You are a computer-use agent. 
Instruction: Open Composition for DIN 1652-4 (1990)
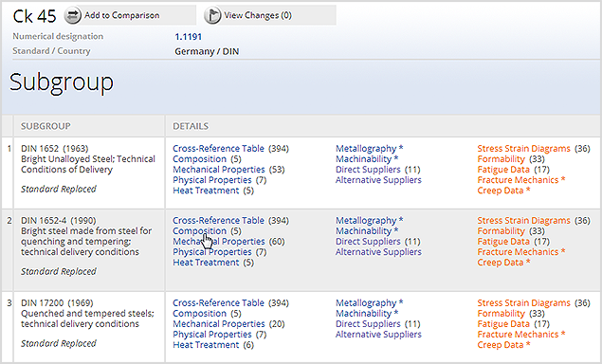[200, 230]
